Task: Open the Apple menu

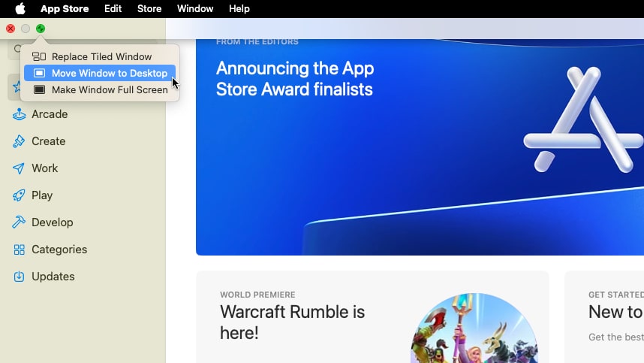Action: click(x=20, y=8)
